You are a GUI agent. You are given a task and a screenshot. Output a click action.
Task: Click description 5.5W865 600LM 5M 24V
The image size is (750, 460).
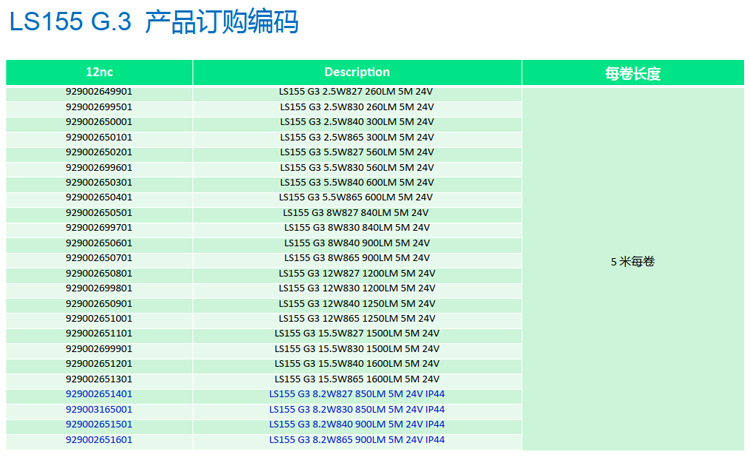[x=357, y=197]
